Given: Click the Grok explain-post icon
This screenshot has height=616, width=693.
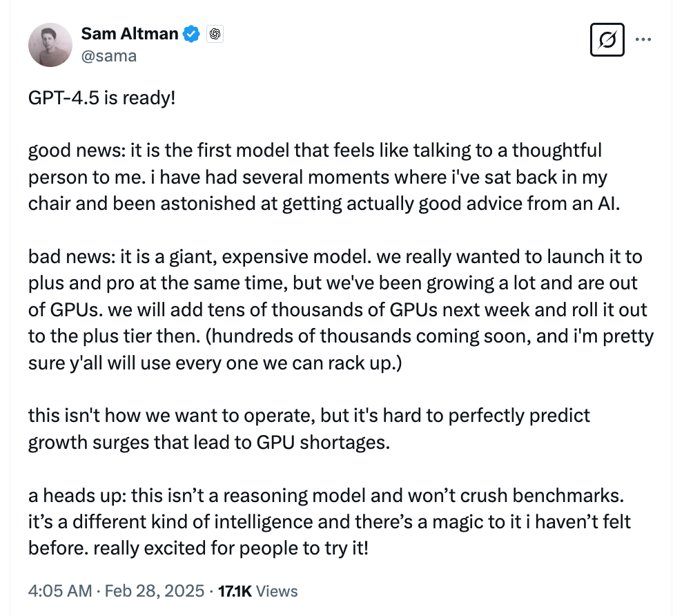Looking at the screenshot, I should (607, 40).
